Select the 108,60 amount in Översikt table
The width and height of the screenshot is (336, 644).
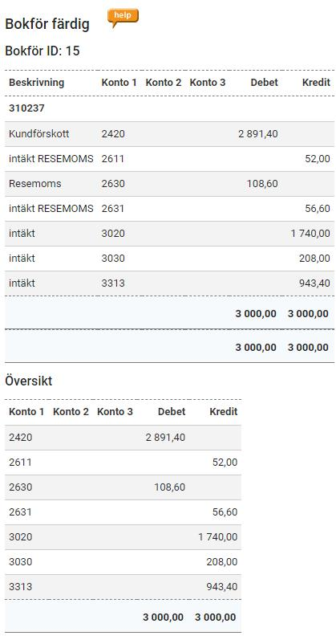tap(170, 487)
